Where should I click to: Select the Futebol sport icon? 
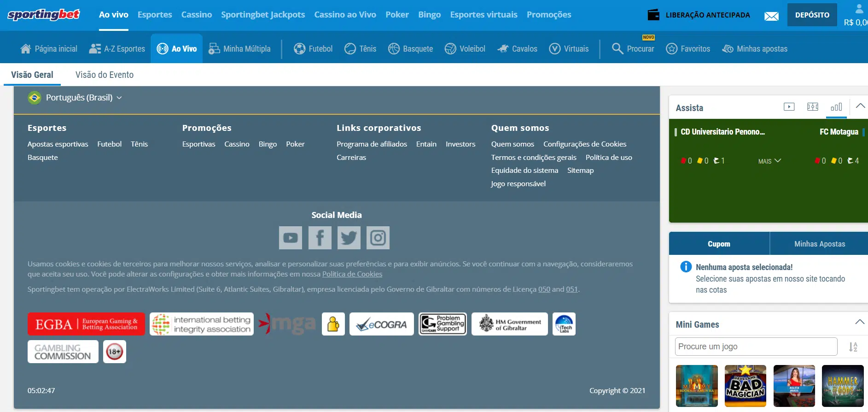300,48
